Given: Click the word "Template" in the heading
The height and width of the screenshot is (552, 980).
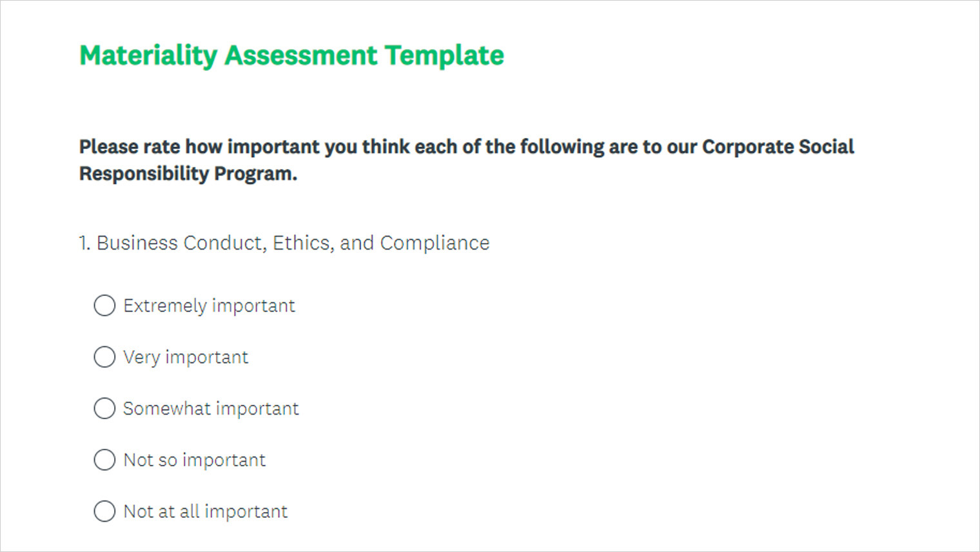Looking at the screenshot, I should pos(444,55).
